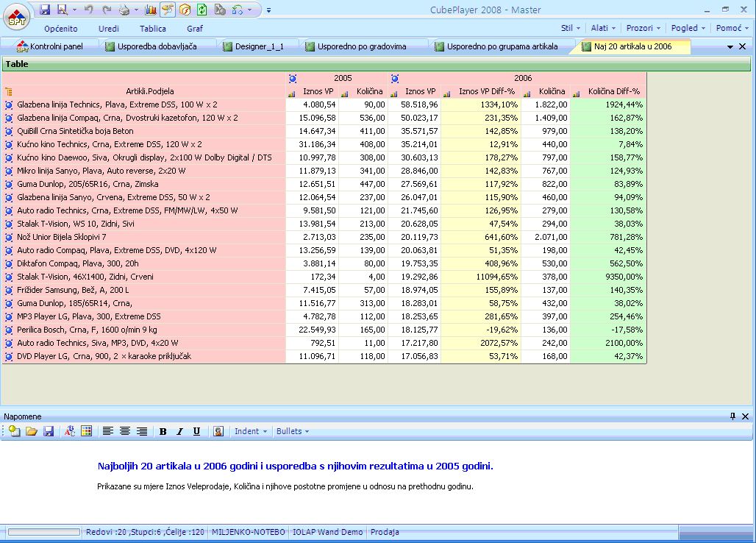
Task: Click the hexagon lightning bolt icon
Action: coord(185,10)
